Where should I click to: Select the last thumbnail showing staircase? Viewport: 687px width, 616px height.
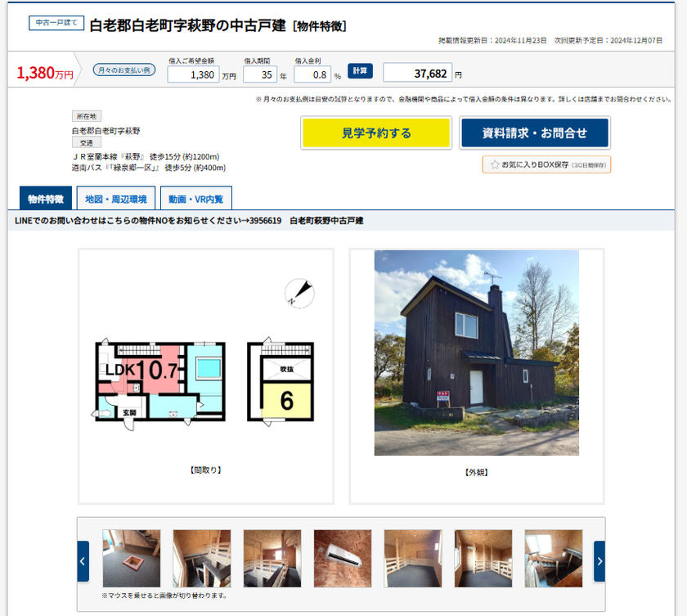pos(554,559)
